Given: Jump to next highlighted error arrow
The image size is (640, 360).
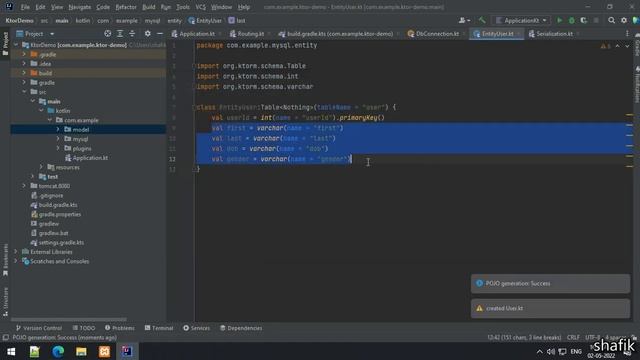Looking at the screenshot, I should coord(627,46).
